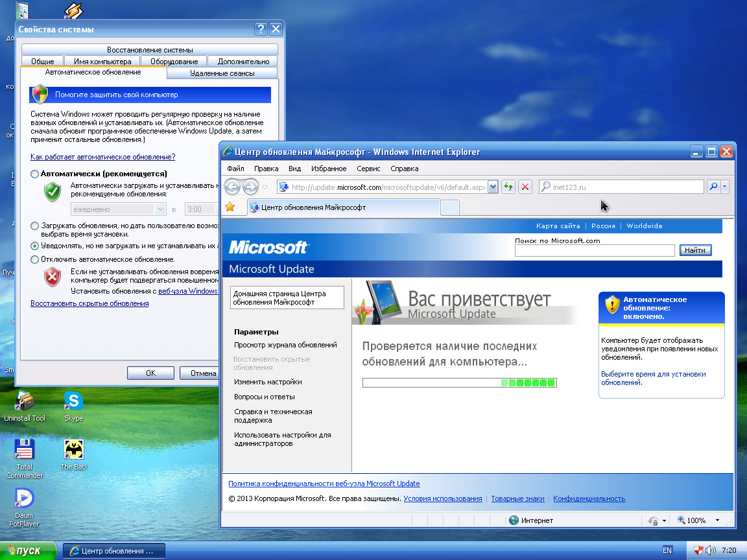Click the protected mode icon in status bar
The height and width of the screenshot is (560, 747).
point(653,520)
